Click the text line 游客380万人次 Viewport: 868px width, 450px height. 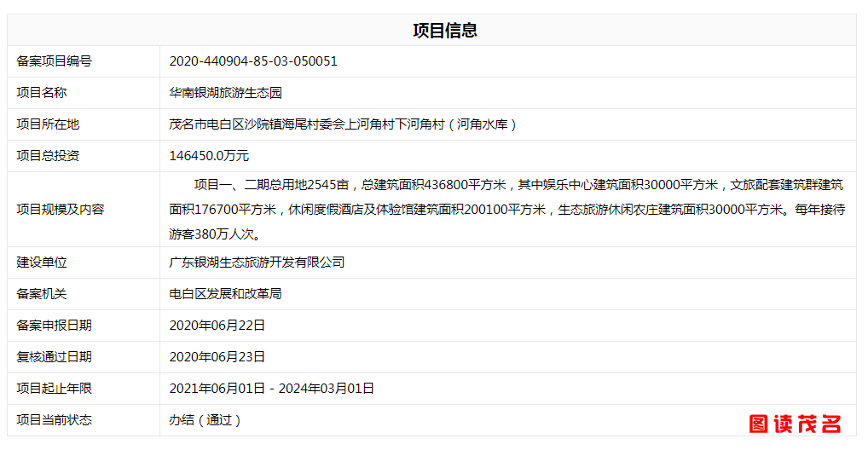pos(215,234)
